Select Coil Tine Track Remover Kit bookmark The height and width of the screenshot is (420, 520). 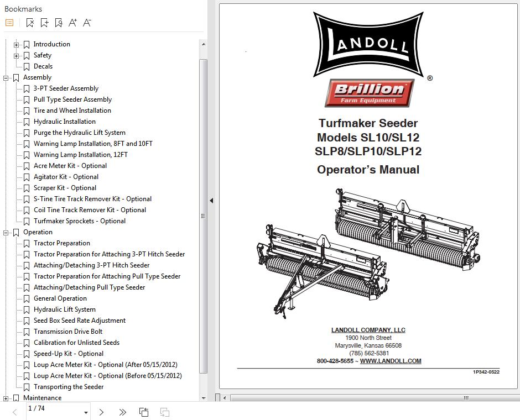tap(90, 210)
